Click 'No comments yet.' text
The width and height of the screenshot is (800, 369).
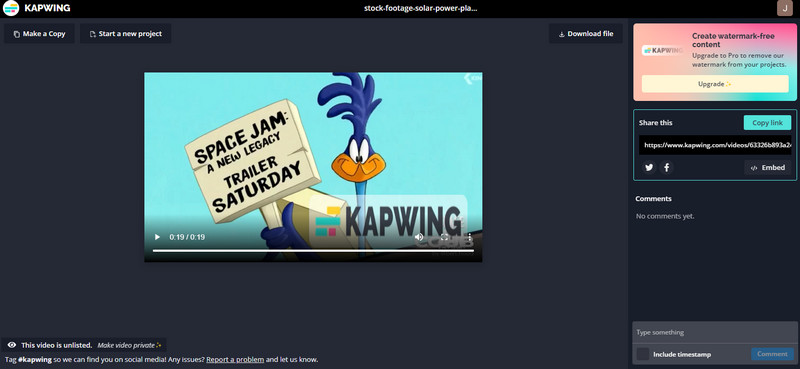[x=665, y=216]
